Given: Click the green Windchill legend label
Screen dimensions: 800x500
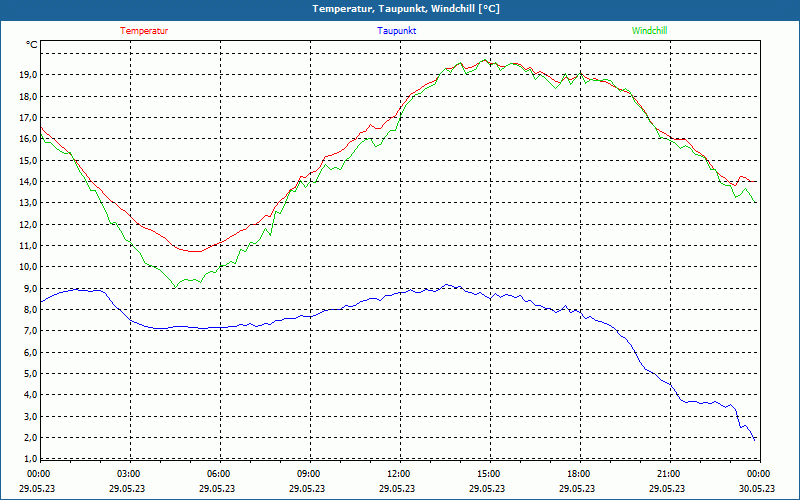Looking at the screenshot, I should pyautogui.click(x=649, y=31).
